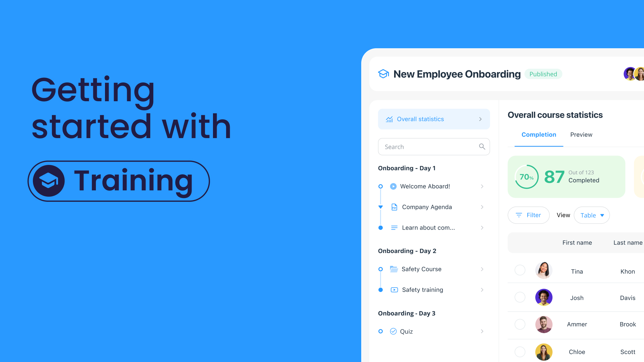Toggle checkbox next to Josh Davis

tap(520, 297)
